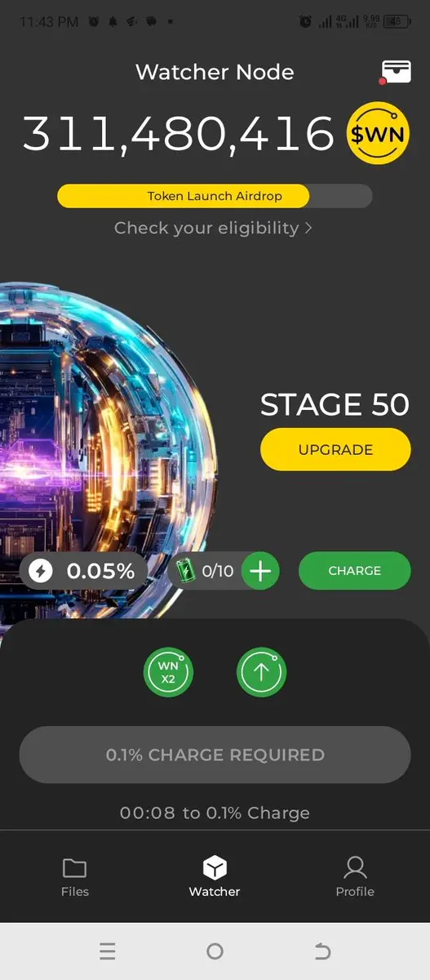This screenshot has width=430, height=980.
Task: Activate the WN X2 boost icon
Action: click(168, 672)
